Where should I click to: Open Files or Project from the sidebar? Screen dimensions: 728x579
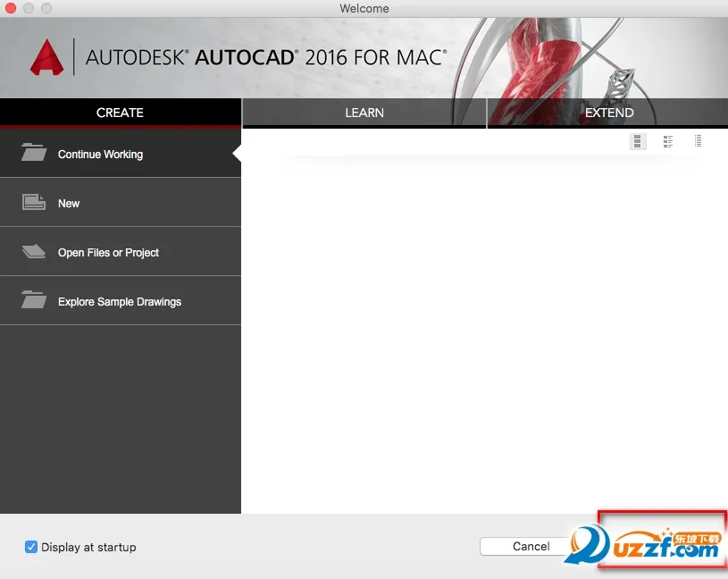coord(108,252)
